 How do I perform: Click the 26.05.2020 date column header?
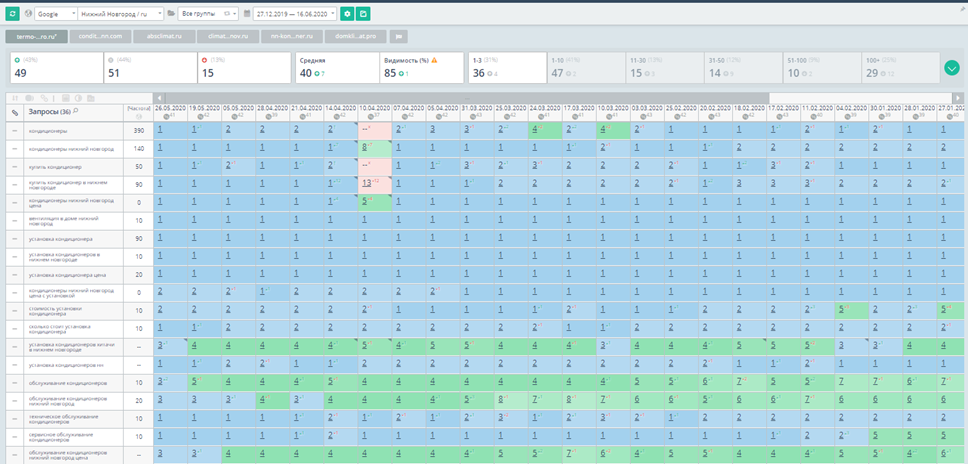[170, 112]
